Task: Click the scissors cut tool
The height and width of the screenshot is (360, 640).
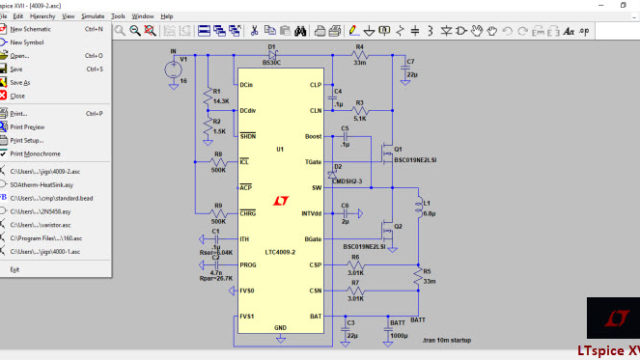Action: 254,31
